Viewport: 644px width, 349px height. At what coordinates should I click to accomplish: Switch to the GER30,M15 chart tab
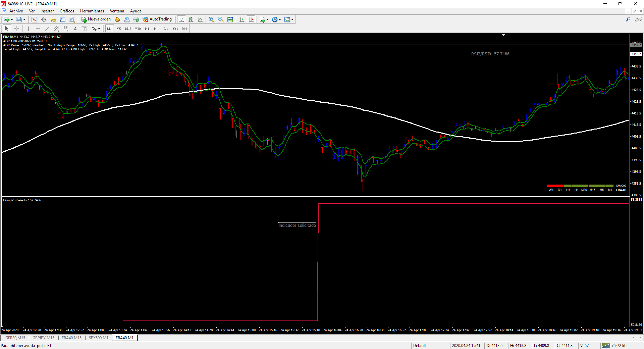click(x=15, y=338)
